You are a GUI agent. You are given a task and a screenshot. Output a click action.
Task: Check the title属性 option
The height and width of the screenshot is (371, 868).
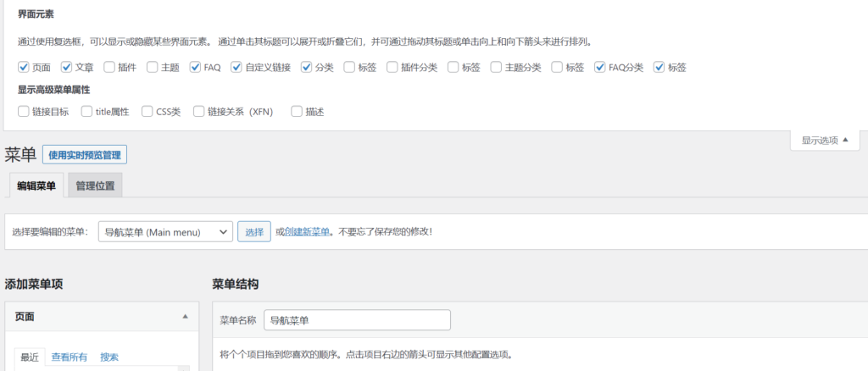[87, 111]
